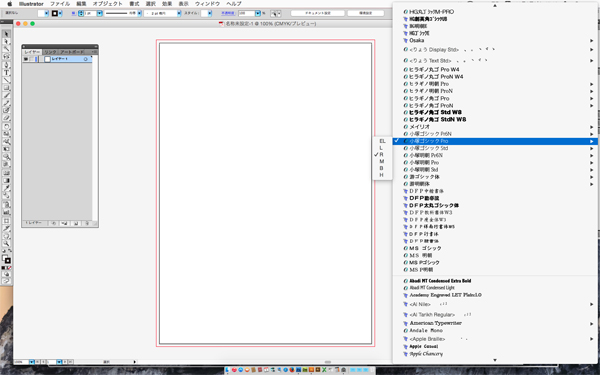The width and height of the screenshot is (600, 375).
Task: Open the opacity dropdown arrow
Action: 258,13
